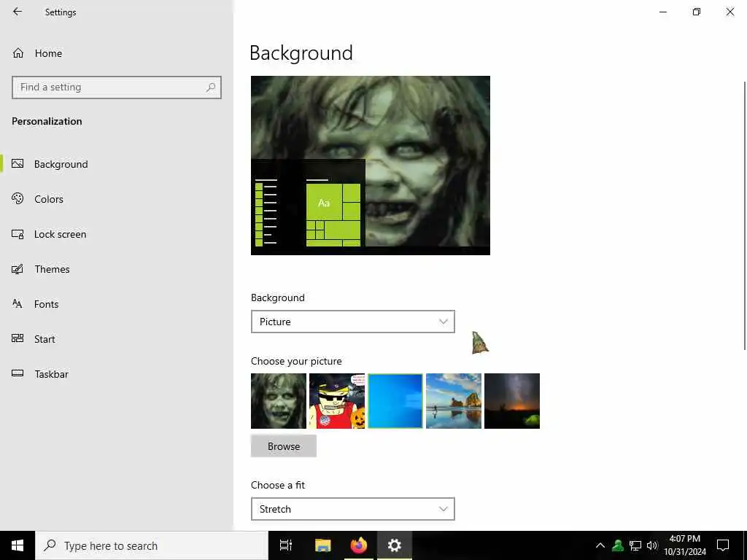Show hidden system tray icons
The width and height of the screenshot is (747, 560).
pos(600,545)
